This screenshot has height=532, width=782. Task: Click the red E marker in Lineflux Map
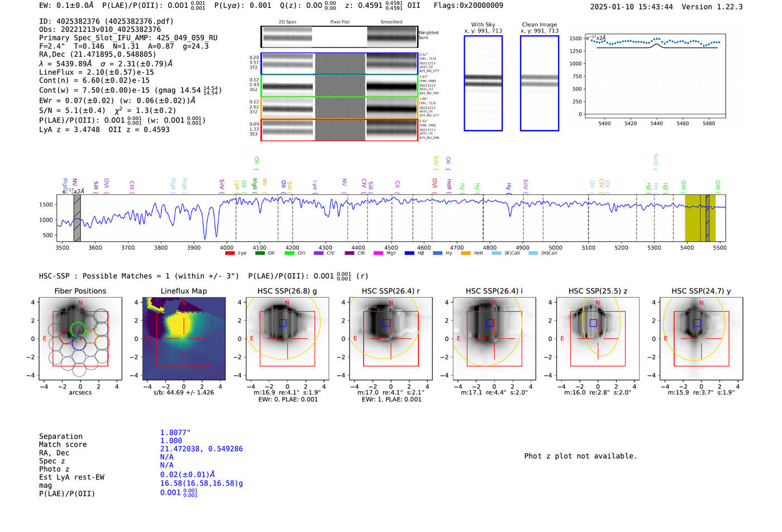tap(148, 338)
